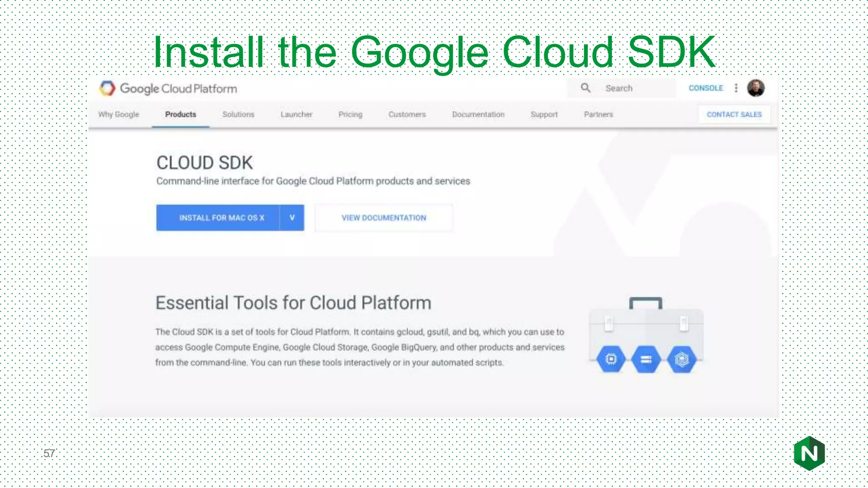The width and height of the screenshot is (868, 488).
Task: Open the Pricing menu item
Action: point(350,114)
